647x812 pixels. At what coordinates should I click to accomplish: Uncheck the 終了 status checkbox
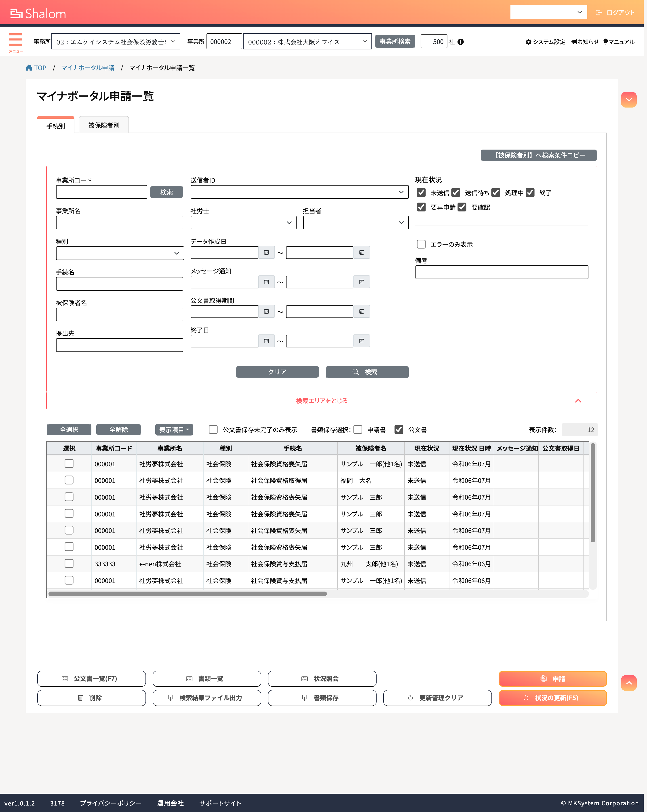coord(530,193)
